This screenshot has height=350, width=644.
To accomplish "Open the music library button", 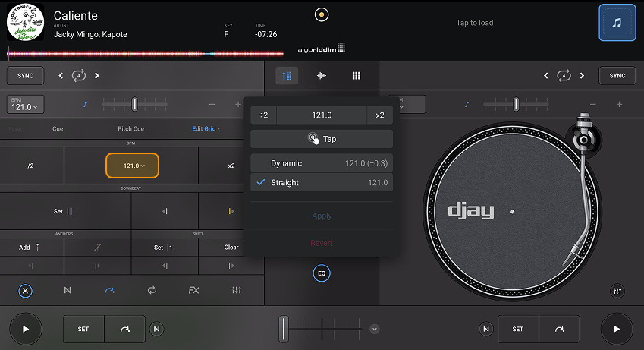I will 617,23.
